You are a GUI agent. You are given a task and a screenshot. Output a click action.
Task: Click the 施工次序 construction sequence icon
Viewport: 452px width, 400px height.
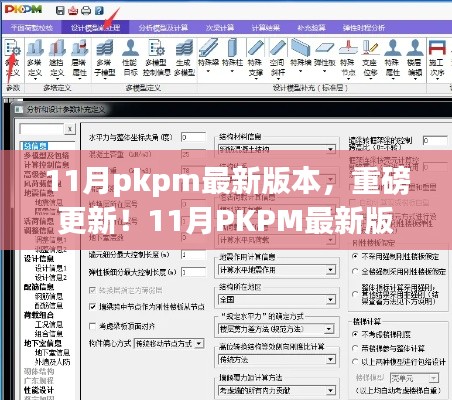[437, 58]
